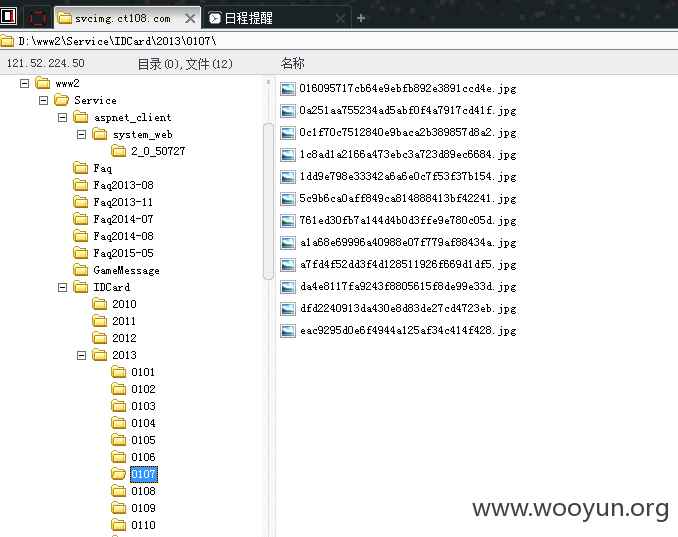Image resolution: width=678 pixels, height=537 pixels.
Task: Click image icon of 5c9b6ca0aff849ca814888413bf42241.jpg
Action: pyautogui.click(x=288, y=199)
